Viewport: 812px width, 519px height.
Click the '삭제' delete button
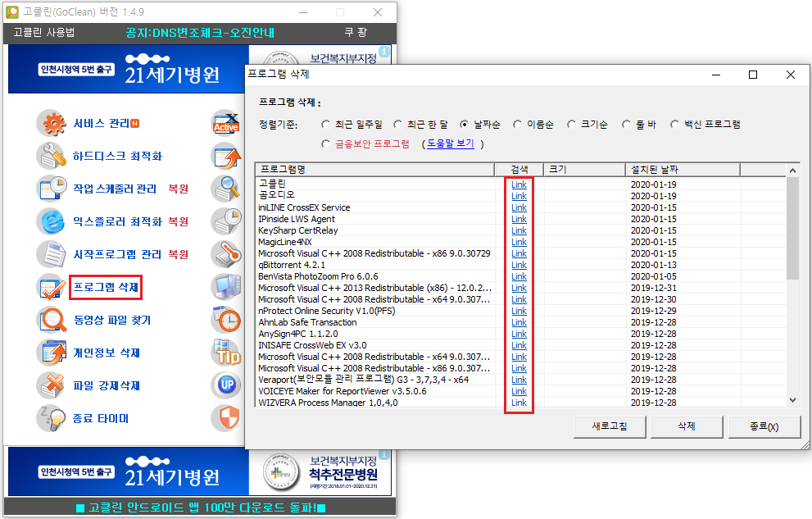coord(687,426)
